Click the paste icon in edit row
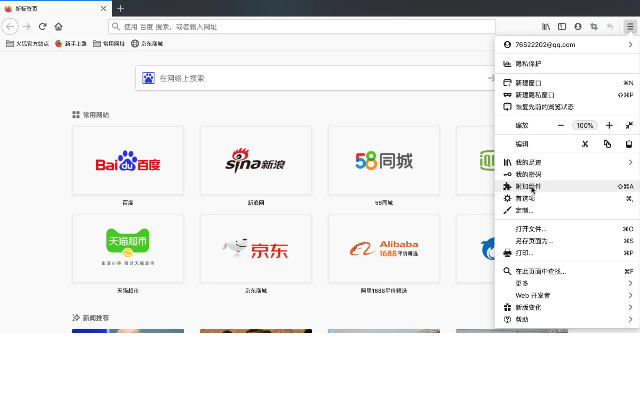 tap(629, 144)
